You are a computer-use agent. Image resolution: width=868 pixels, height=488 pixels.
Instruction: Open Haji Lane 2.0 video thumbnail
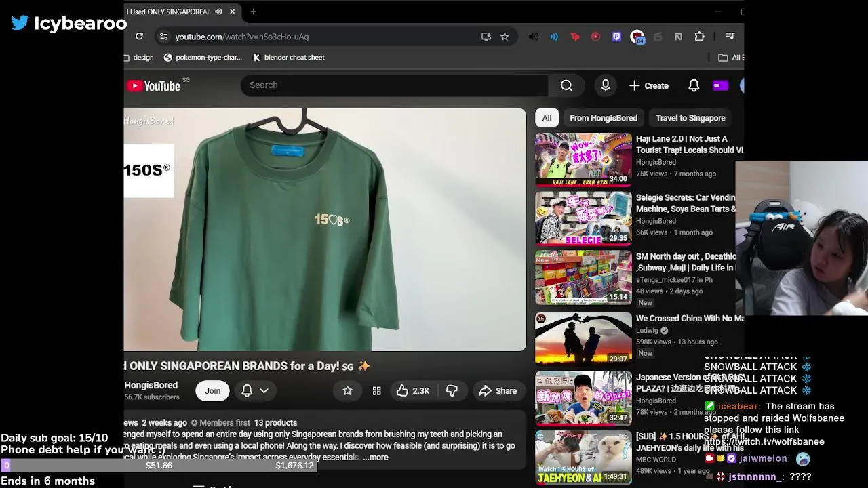tap(583, 160)
